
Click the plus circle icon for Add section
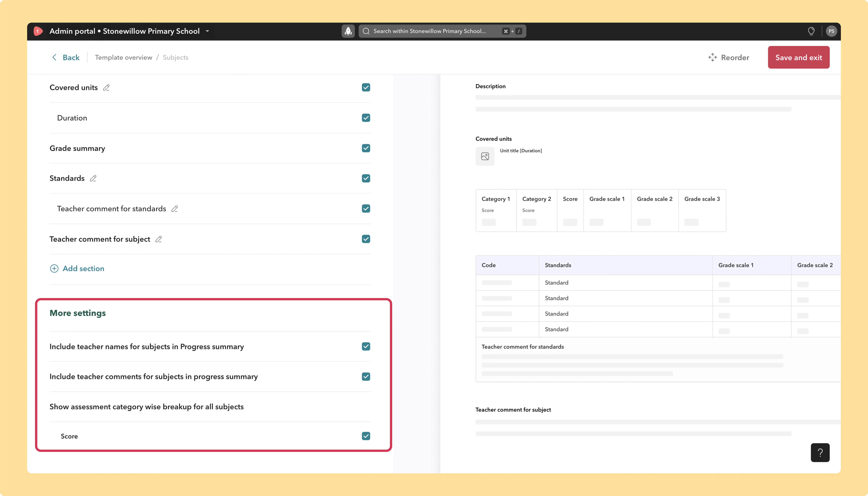[x=54, y=269]
